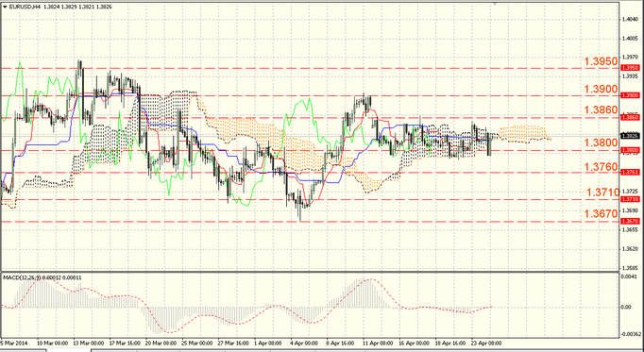This screenshot has width=644, height=352.
Task: Select the red 1.3950 price level tag
Action: point(630,67)
